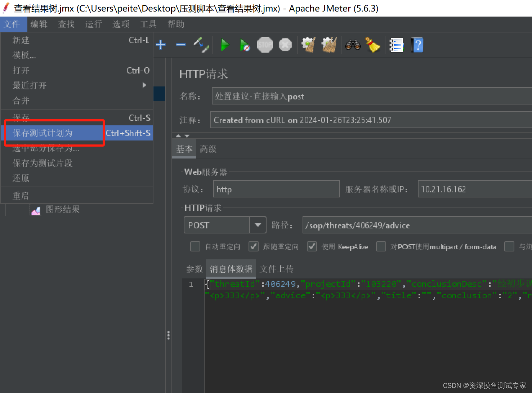Click the 名称 input field

click(372, 96)
